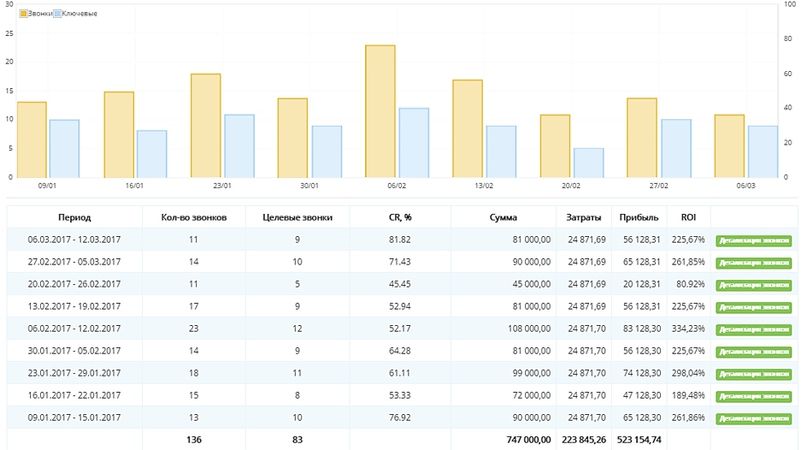The image size is (807, 450).
Task: Select the blue key-calls bar for 13/02
Action: click(501, 152)
